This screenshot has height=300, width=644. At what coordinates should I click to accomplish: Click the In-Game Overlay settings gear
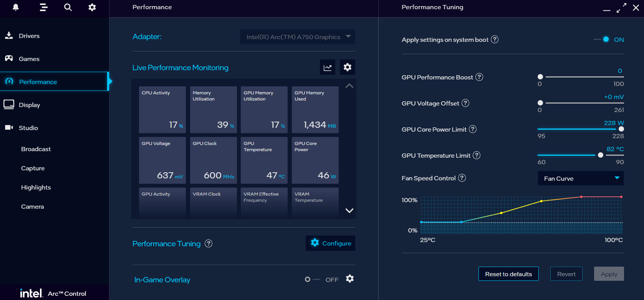click(349, 279)
